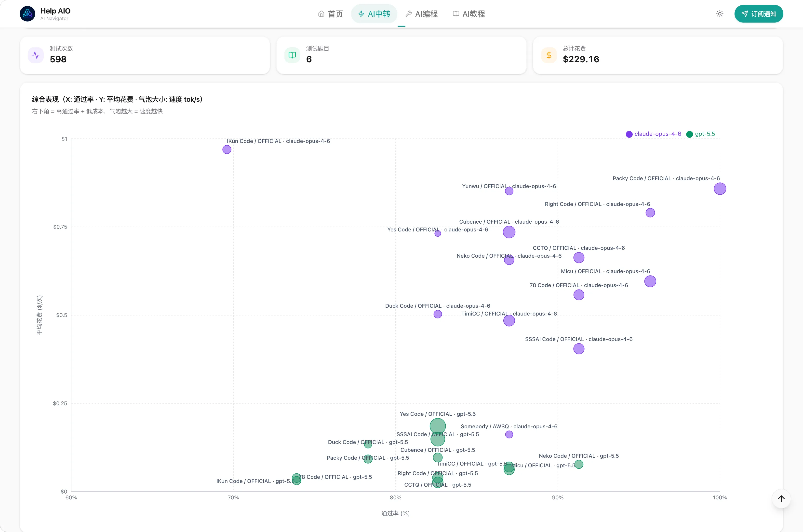Viewport: 803px width, 532px height.
Task: Click the SSSAI Code claude-opus-4-6 bubble
Action: coord(579,349)
